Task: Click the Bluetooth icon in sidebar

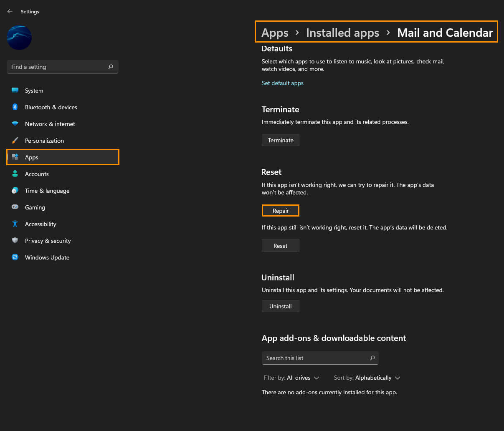Action: (x=15, y=107)
